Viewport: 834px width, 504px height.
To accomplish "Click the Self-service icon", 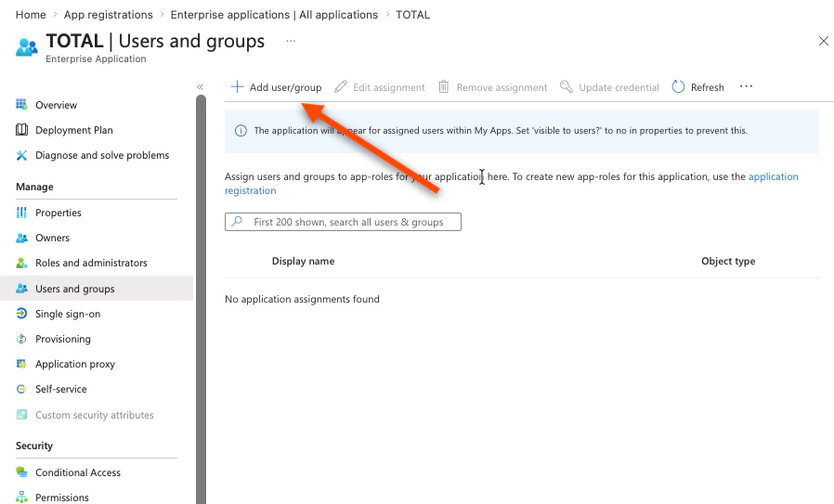I will pyautogui.click(x=21, y=389).
